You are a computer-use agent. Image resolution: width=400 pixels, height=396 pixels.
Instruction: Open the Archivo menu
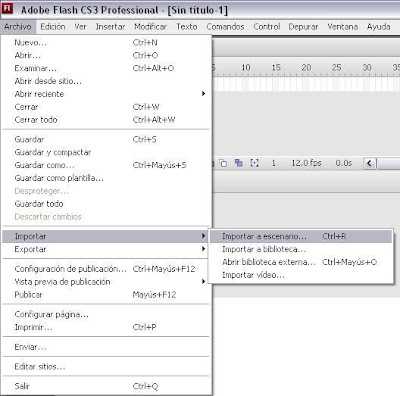pos(18,26)
